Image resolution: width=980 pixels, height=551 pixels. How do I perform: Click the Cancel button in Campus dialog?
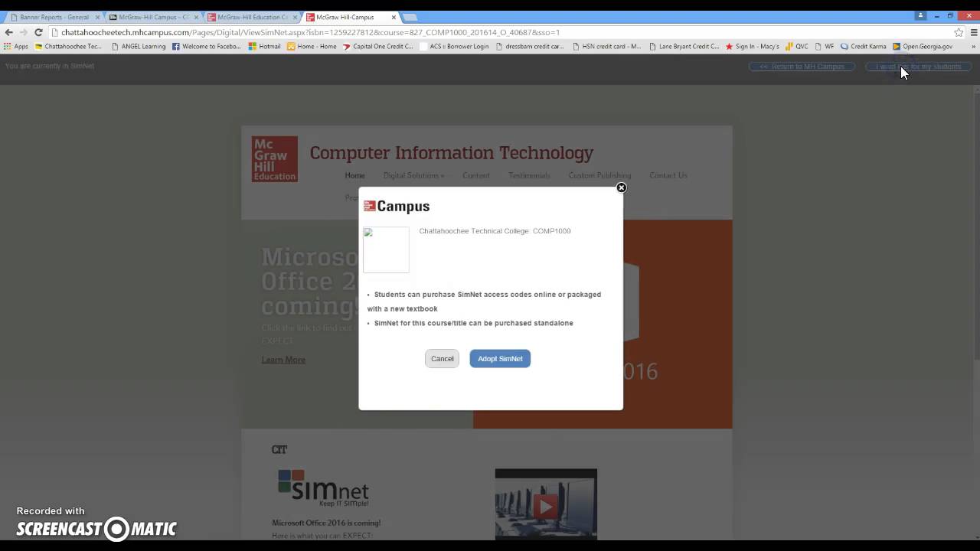pos(442,359)
